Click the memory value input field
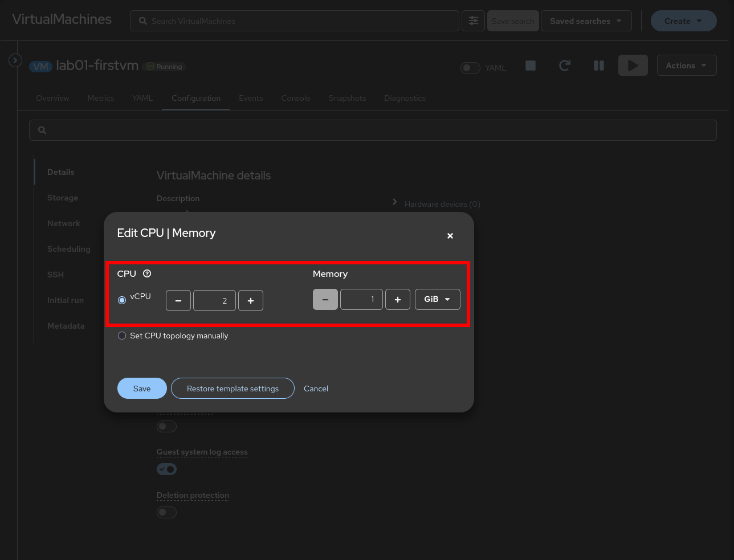 pos(361,299)
